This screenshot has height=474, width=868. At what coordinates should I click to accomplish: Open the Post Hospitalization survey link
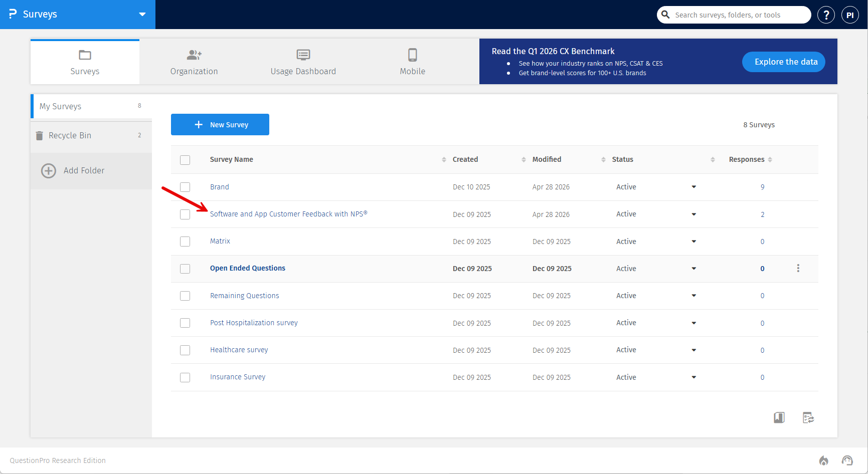tap(254, 323)
